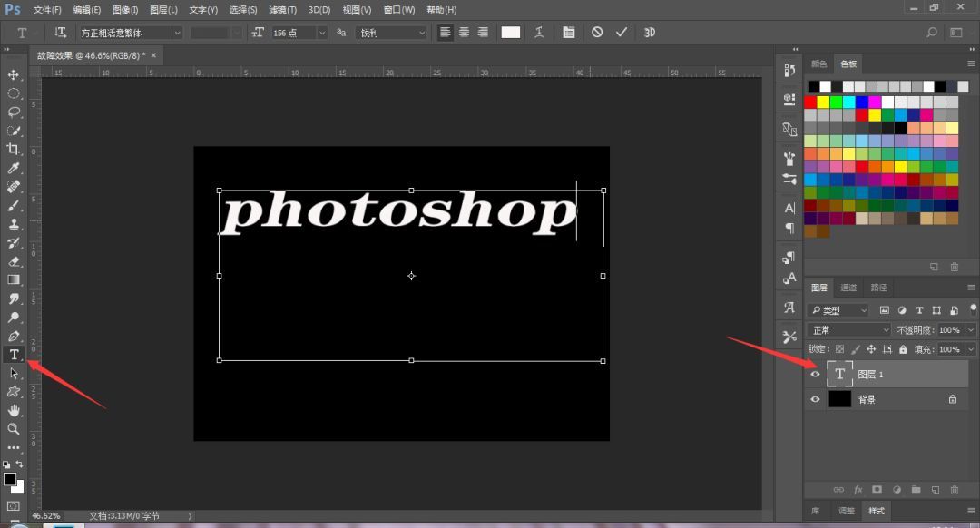
Task: Switch to the 通道 tab
Action: [x=848, y=288]
